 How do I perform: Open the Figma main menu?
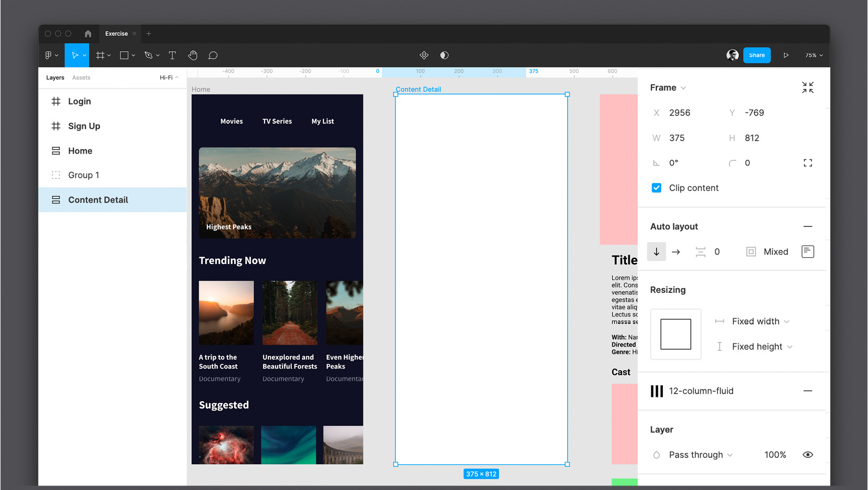click(x=49, y=55)
